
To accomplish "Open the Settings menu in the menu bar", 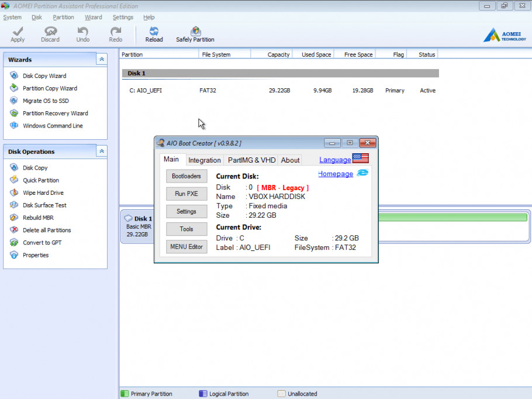I will pos(123,18).
